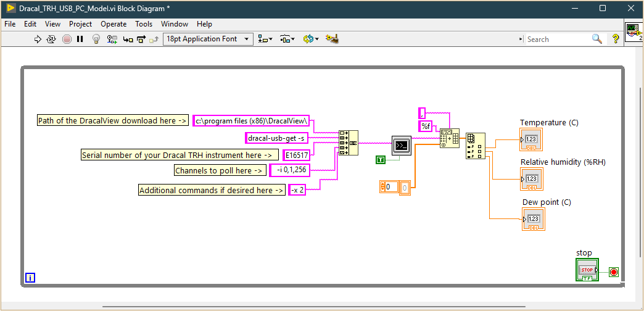This screenshot has width=644, height=311.
Task: Click the stop label text
Action: (584, 252)
